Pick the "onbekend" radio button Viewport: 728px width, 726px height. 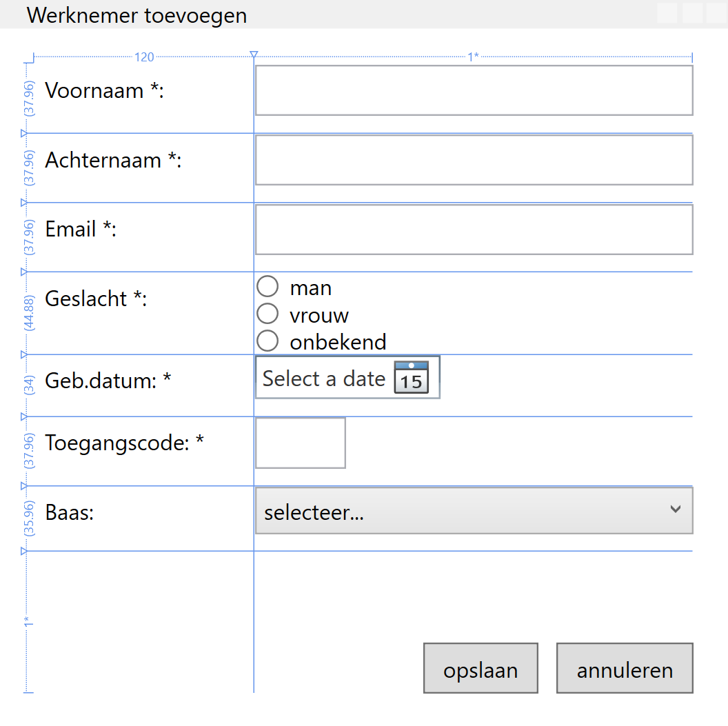pyautogui.click(x=267, y=341)
